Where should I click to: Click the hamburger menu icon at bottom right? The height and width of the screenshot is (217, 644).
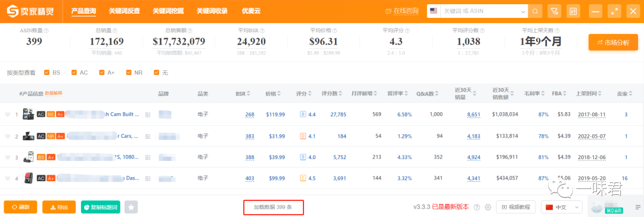pos(637,207)
